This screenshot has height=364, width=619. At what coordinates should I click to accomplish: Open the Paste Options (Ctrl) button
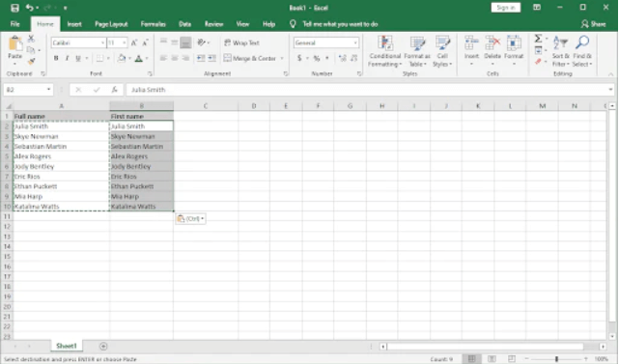point(190,219)
